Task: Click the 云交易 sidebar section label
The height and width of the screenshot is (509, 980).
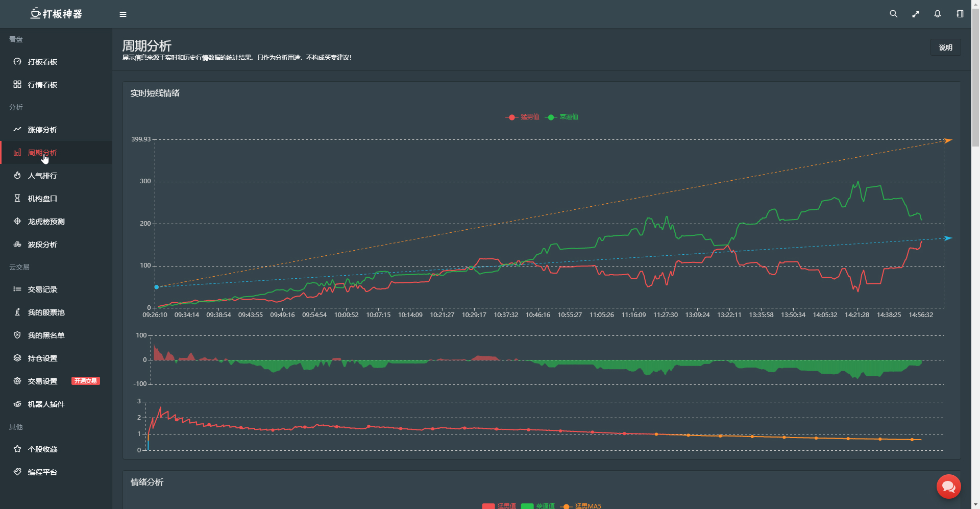Action: tap(19, 267)
